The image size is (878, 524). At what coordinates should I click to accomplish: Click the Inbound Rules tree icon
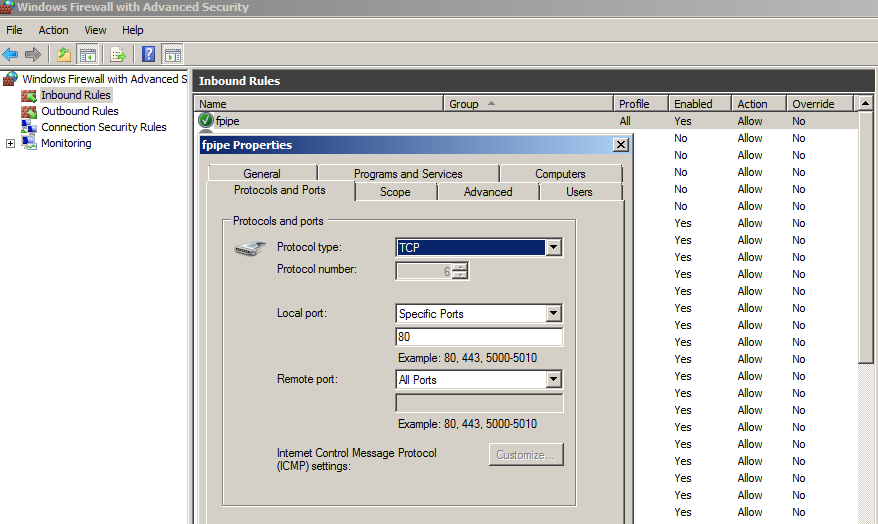(29, 95)
